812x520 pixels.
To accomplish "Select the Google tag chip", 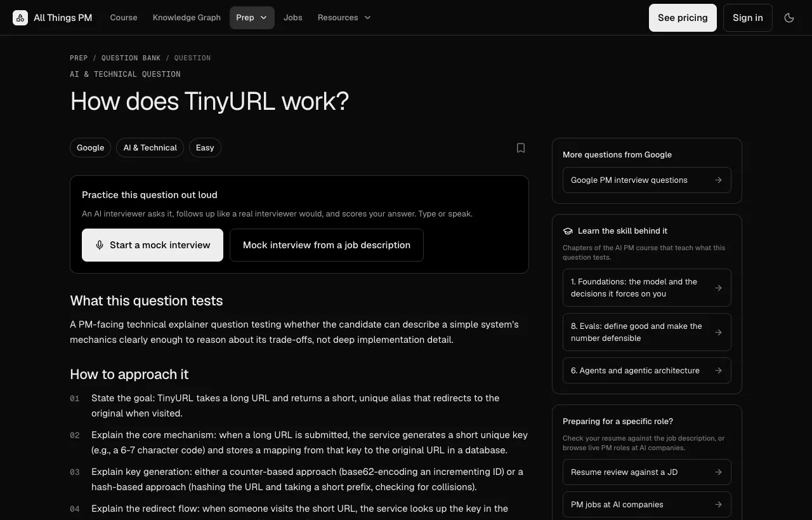I will tap(90, 148).
